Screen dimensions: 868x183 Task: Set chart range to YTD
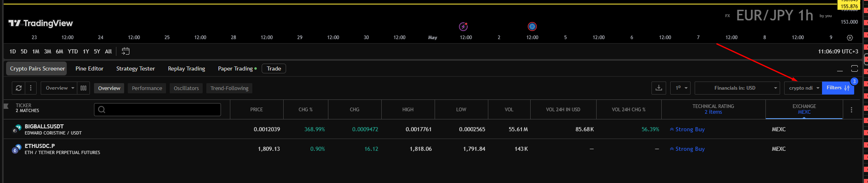pyautogui.click(x=73, y=51)
